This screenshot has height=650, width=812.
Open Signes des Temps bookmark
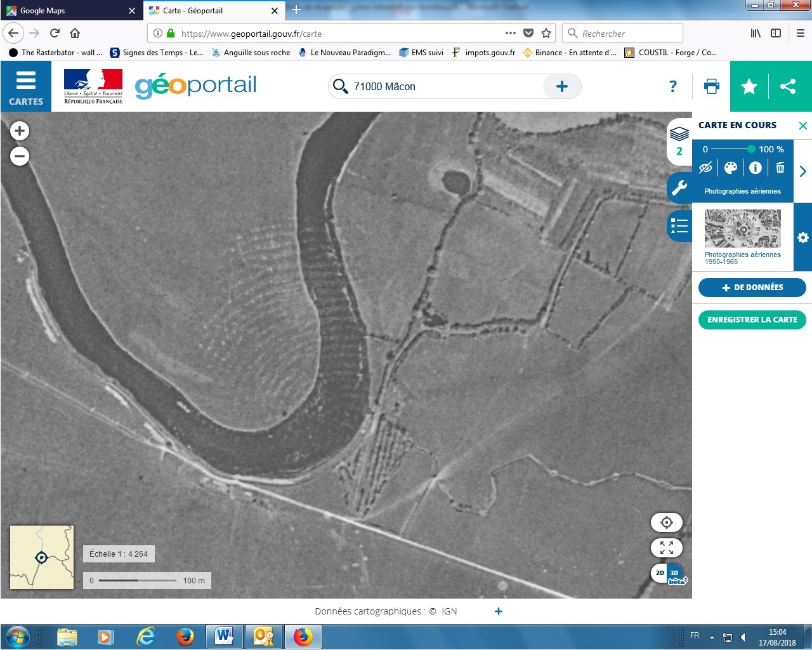157,53
